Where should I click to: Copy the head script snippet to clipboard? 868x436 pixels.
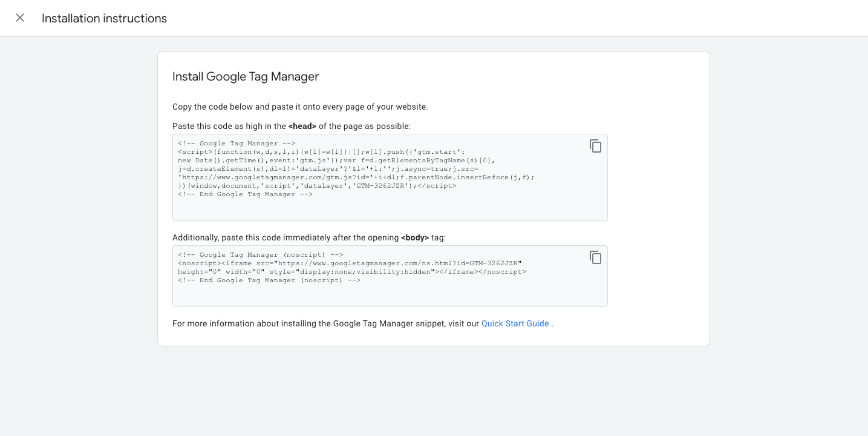click(x=595, y=146)
